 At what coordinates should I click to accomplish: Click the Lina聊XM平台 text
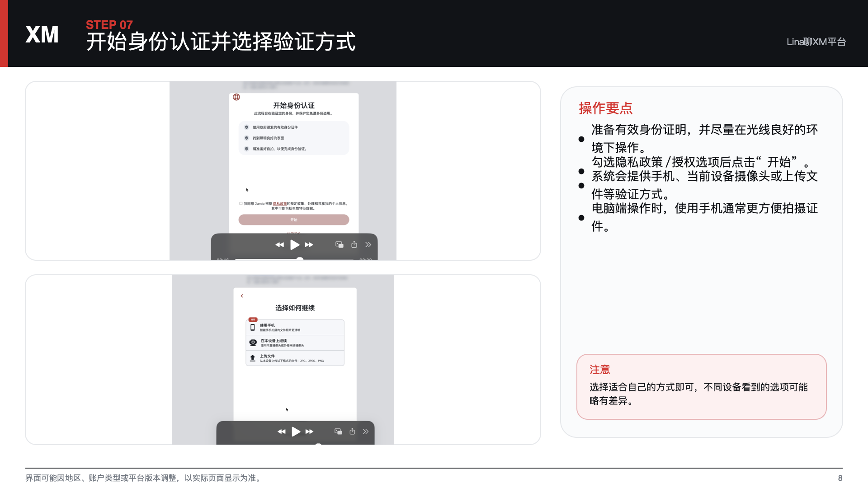point(816,42)
